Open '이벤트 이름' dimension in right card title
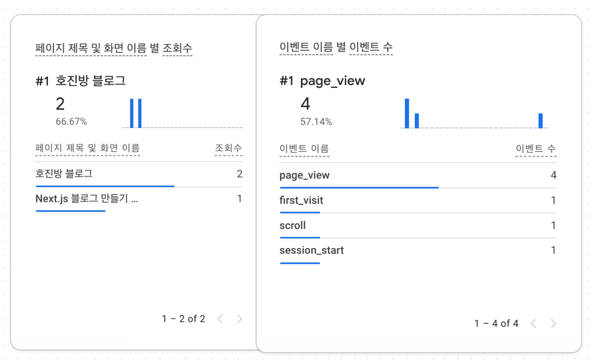This screenshot has height=364, width=595. [306, 47]
